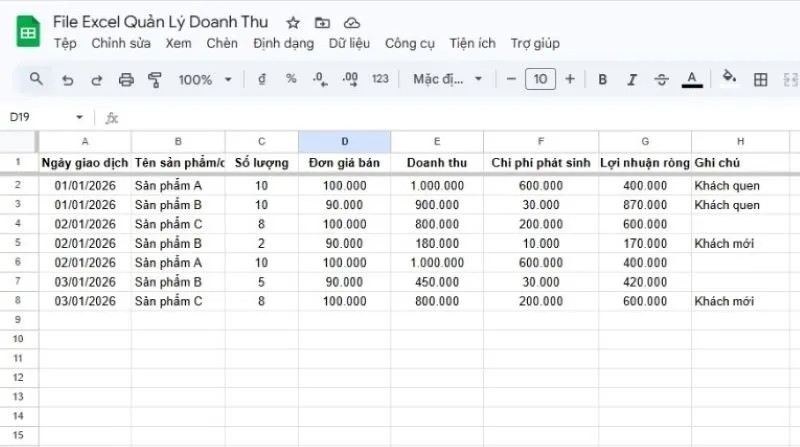Select column A header
The image size is (800, 447).
85,141
